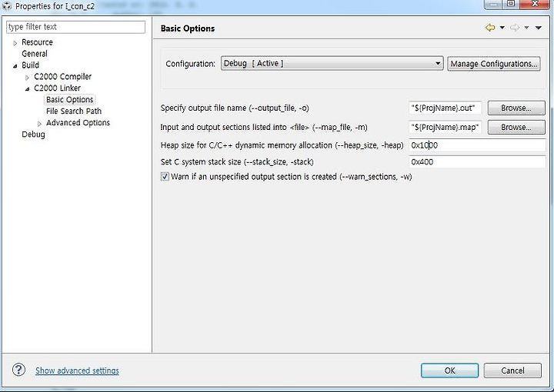Click the back navigation arrow icon
Screen dimensions: 554x392
coord(490,28)
